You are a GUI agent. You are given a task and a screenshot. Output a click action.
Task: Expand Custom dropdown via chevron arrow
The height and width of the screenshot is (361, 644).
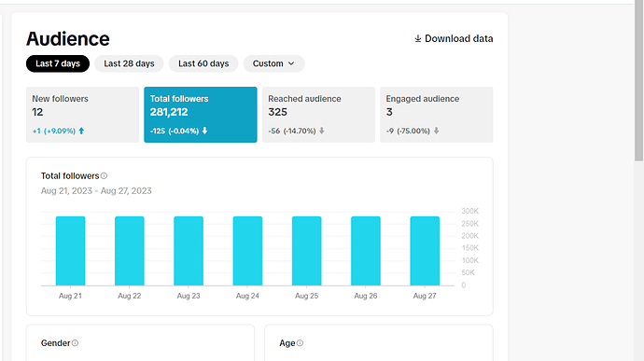click(x=291, y=63)
